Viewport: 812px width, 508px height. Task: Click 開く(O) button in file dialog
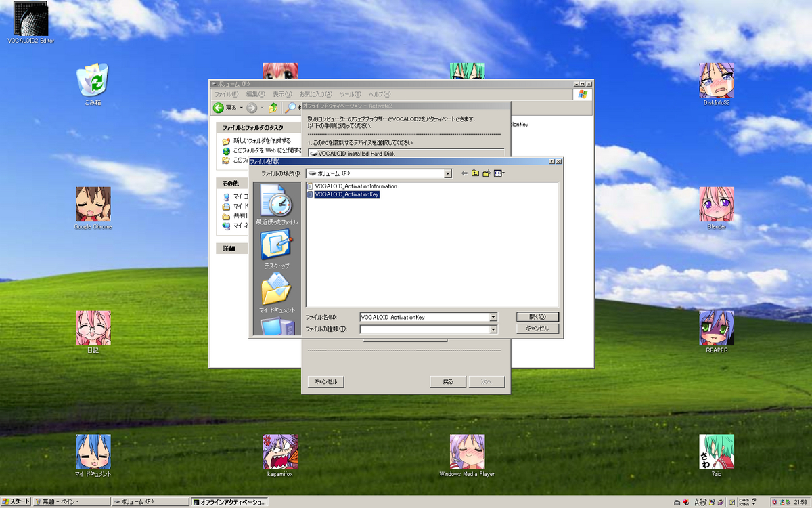pyautogui.click(x=537, y=316)
